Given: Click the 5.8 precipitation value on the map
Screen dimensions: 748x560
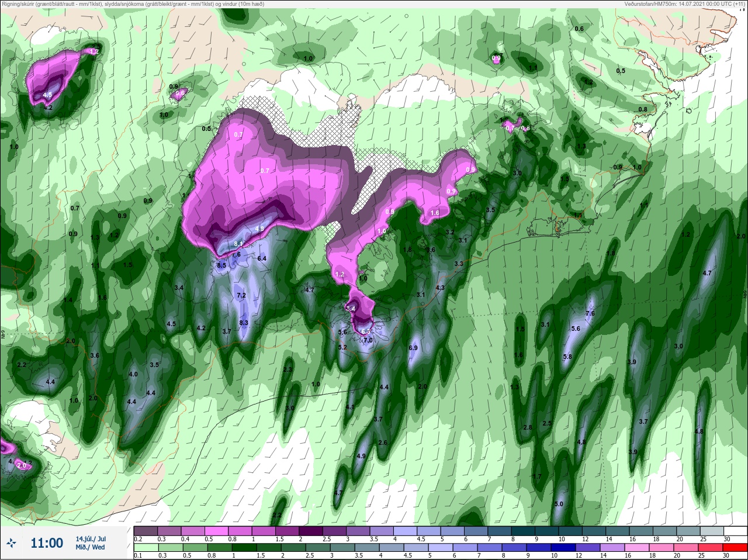Looking at the screenshot, I should pyautogui.click(x=567, y=357).
